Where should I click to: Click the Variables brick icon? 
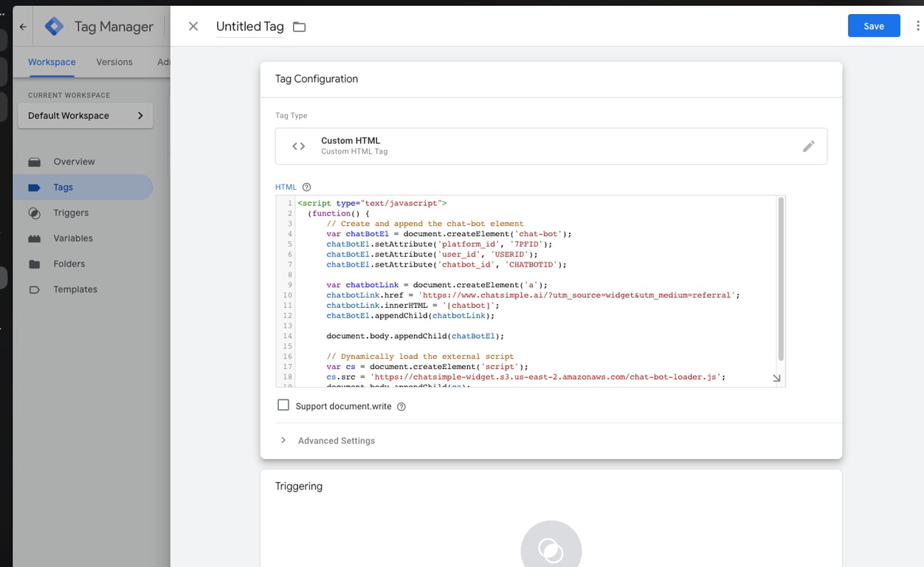(x=35, y=238)
